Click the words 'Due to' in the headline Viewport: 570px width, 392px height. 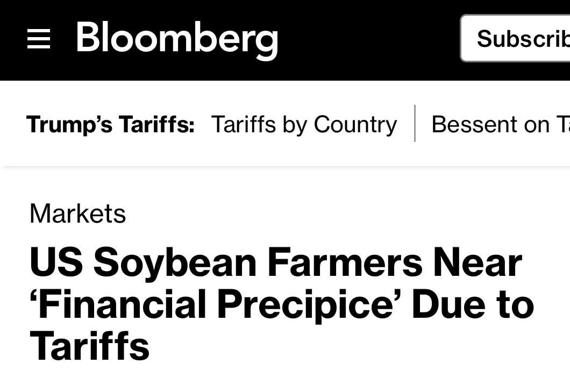tap(473, 304)
